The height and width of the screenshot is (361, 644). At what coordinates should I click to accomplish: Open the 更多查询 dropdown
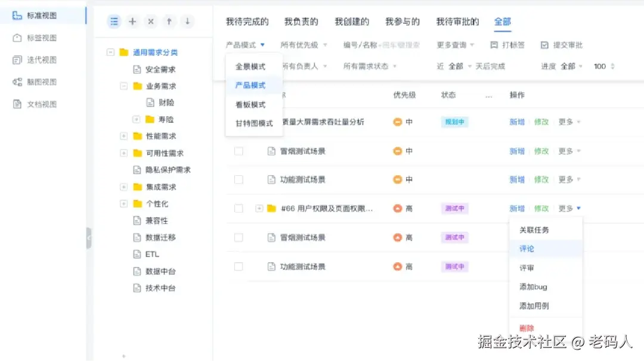click(455, 44)
